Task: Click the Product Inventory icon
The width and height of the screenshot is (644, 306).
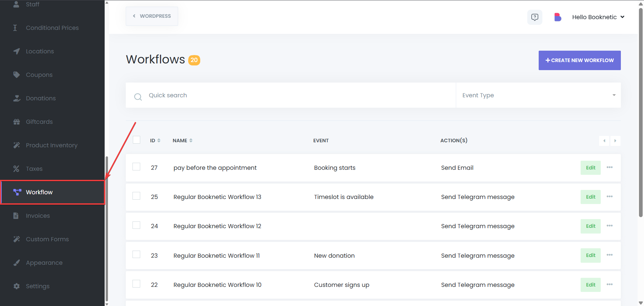Action: (x=16, y=145)
